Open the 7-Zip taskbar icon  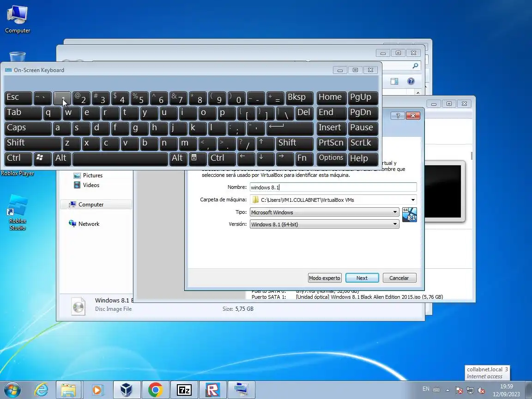pos(184,390)
